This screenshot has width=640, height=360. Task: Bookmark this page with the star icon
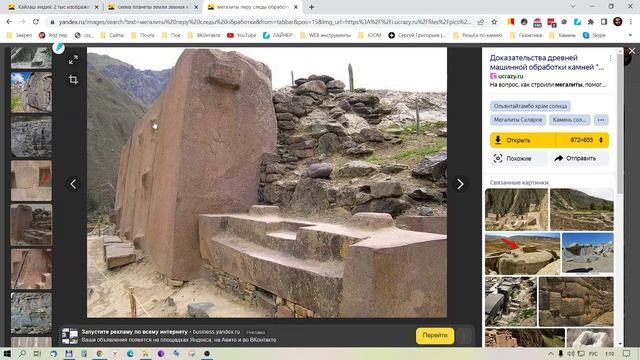point(494,22)
